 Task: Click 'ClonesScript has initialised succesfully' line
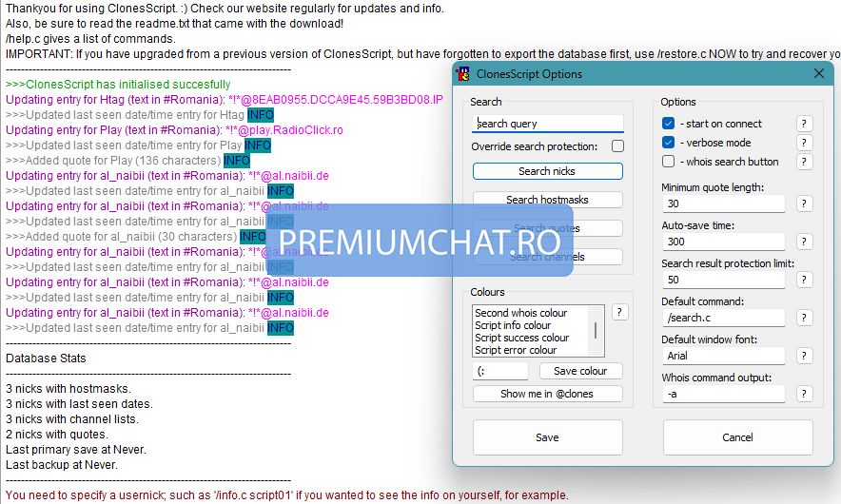pos(118,85)
